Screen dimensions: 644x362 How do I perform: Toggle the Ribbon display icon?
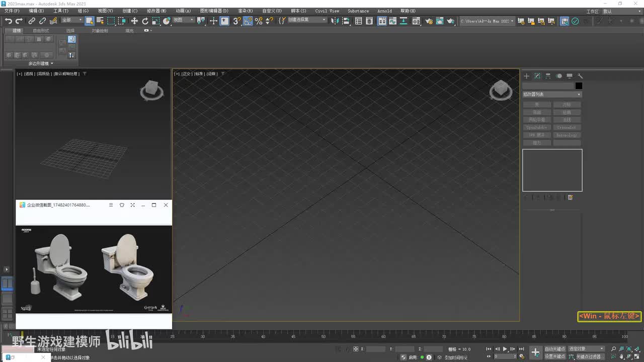pyautogui.click(x=382, y=21)
